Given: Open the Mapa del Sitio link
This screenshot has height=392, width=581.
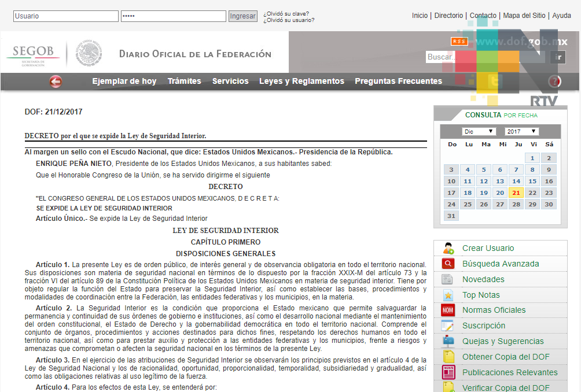Looking at the screenshot, I should tap(524, 16).
